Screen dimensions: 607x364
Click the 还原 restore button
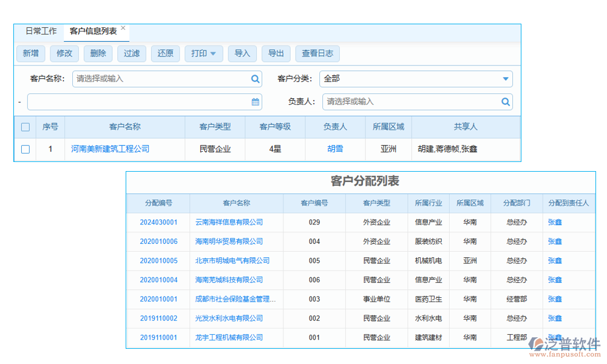(165, 53)
